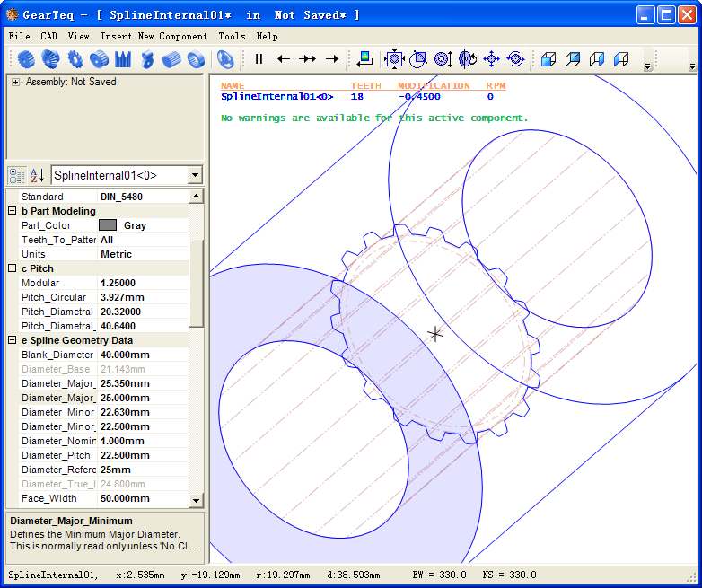The height and width of the screenshot is (588, 702).
Task: Collapse the b Part Modeling section
Action: click(x=13, y=211)
